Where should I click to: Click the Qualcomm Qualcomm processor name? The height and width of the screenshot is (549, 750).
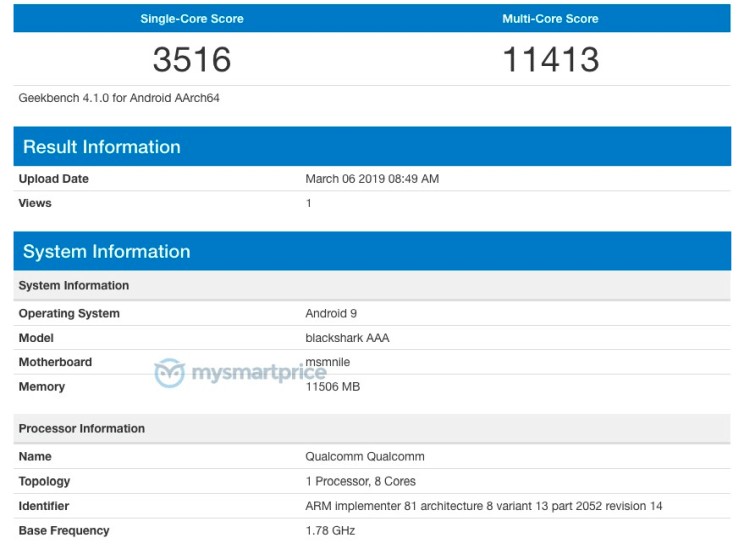pos(365,456)
